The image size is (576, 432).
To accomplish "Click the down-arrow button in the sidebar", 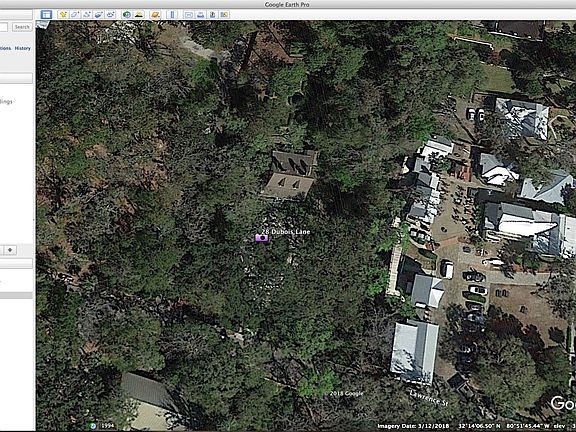I will click(10, 250).
